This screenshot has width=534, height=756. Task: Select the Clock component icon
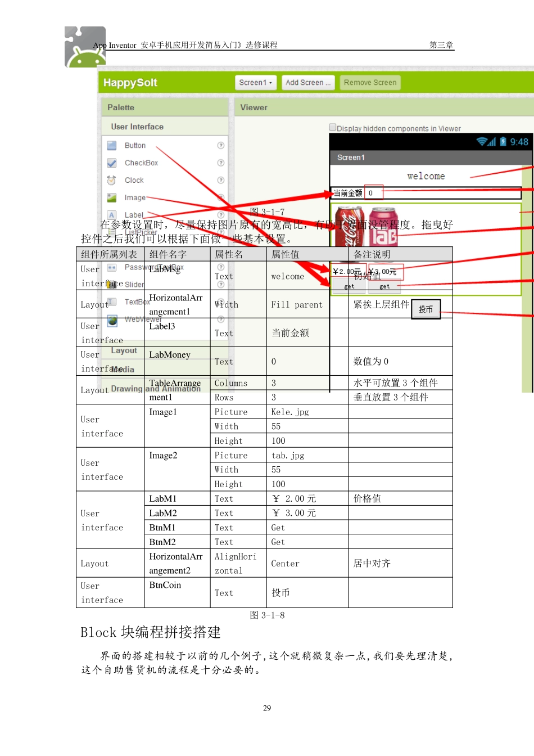[112, 181]
